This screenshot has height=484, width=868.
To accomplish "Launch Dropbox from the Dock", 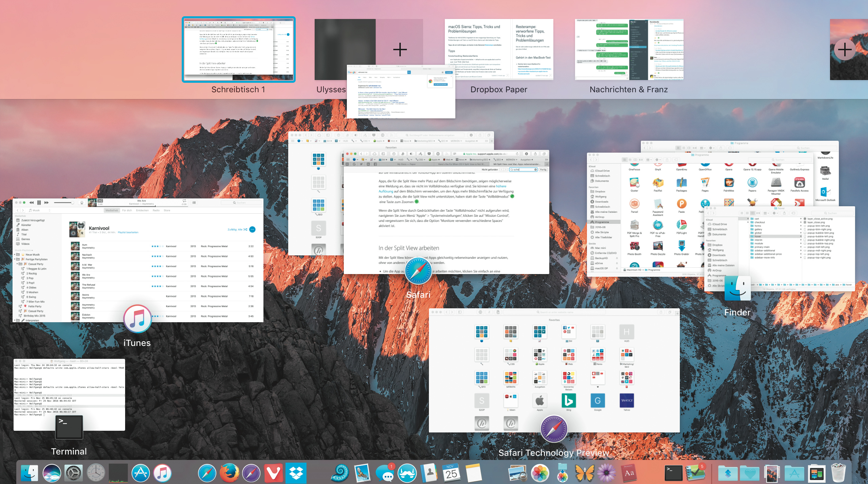I will pos(296,473).
